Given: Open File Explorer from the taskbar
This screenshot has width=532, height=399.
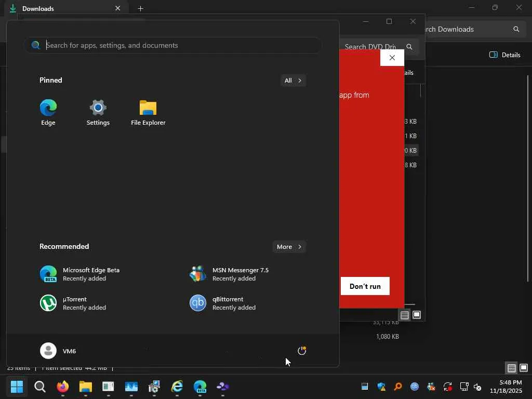Looking at the screenshot, I should pyautogui.click(x=86, y=387).
